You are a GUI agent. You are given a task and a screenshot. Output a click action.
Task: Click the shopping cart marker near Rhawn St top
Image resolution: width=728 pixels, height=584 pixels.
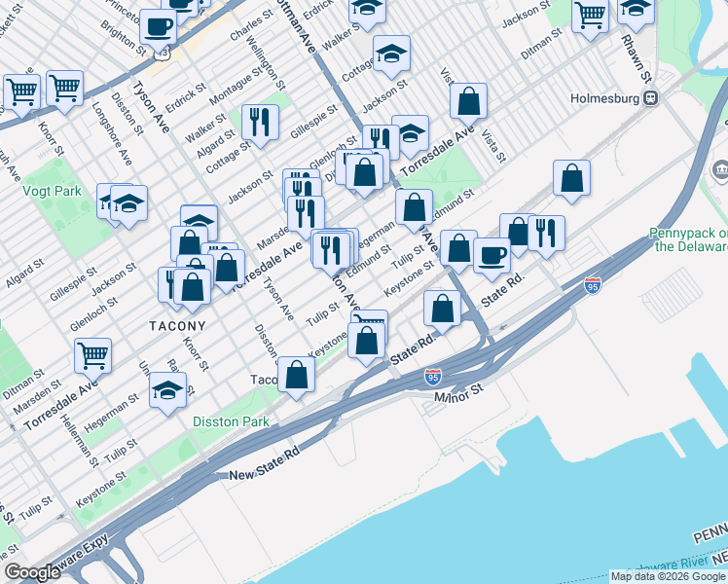[590, 19]
